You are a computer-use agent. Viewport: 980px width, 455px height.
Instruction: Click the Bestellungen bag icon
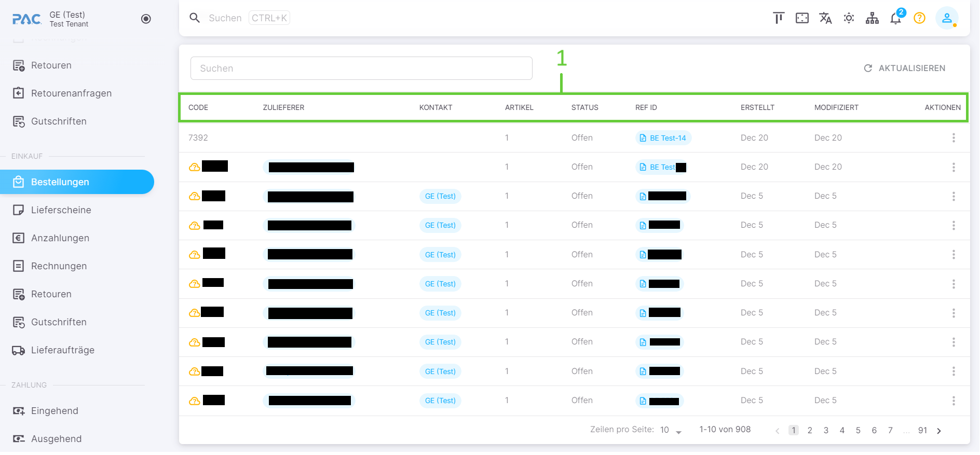pos(19,182)
